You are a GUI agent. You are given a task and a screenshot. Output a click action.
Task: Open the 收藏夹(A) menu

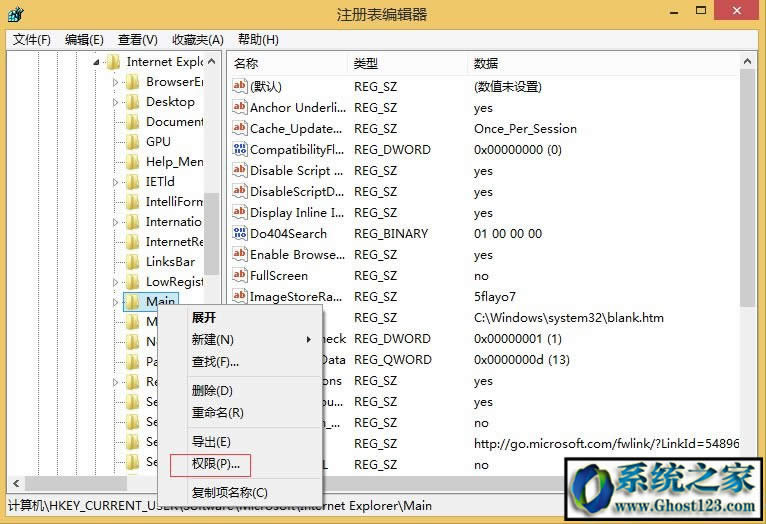click(x=197, y=40)
